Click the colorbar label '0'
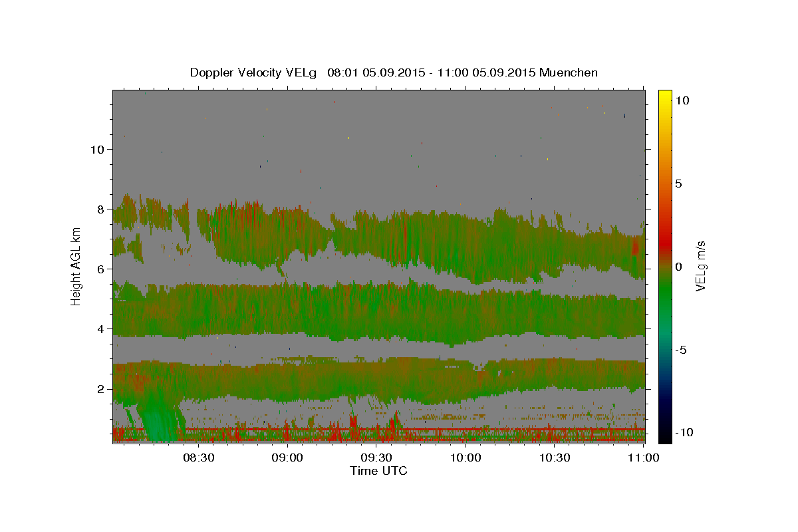Screen dimensions: 798x532 tap(678, 266)
